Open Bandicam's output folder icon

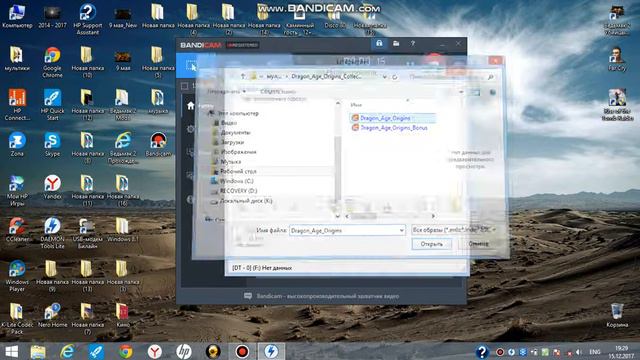(396, 43)
